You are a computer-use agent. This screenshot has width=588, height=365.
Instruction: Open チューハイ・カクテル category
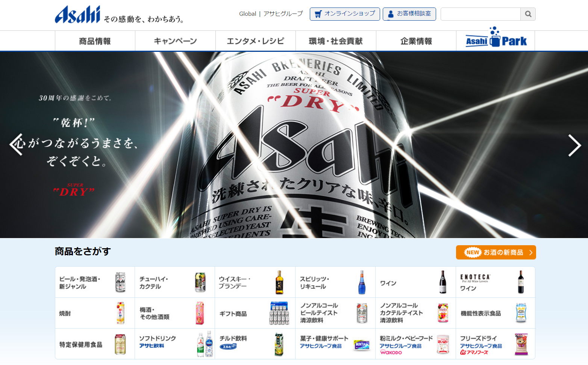pos(175,282)
